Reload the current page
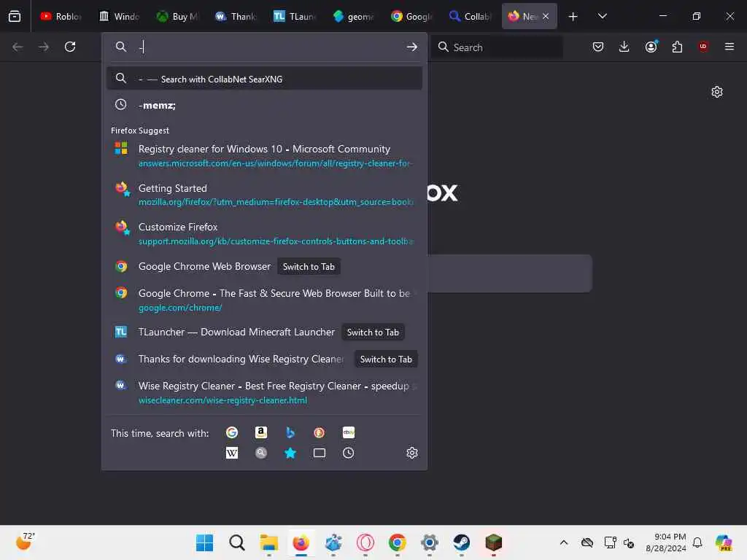The image size is (747, 560). (x=70, y=47)
